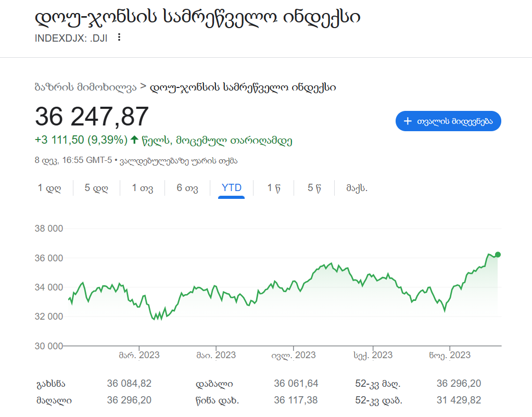Click the green endpoint dot on the chart
532x417 pixels.
pos(498,254)
